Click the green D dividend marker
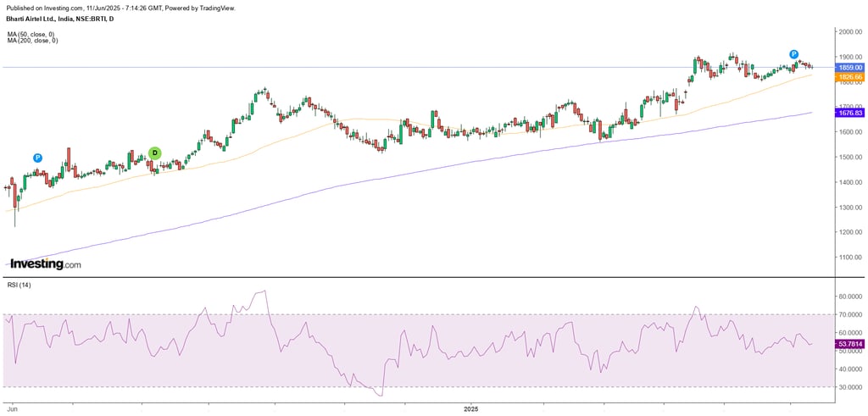868x416 pixels. [155, 153]
